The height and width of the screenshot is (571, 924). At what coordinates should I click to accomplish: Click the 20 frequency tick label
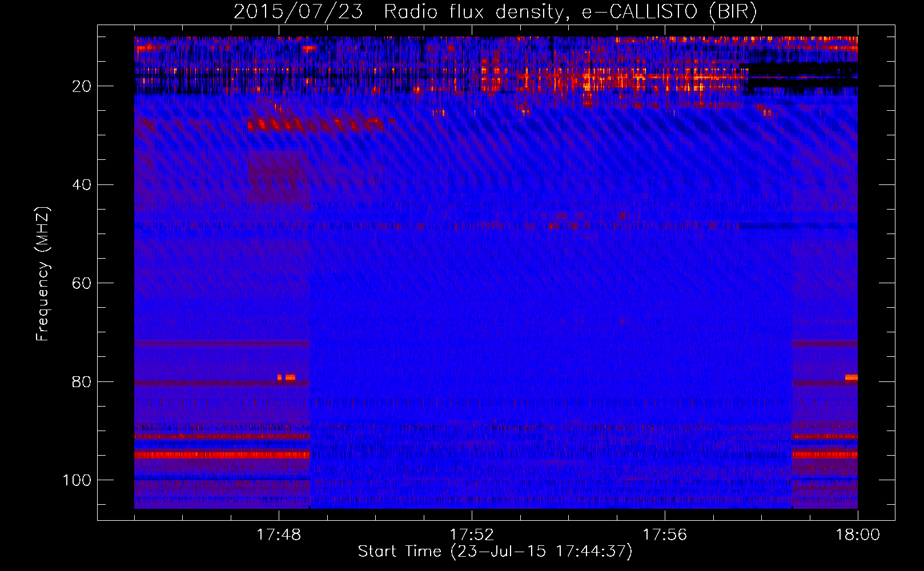coord(82,86)
